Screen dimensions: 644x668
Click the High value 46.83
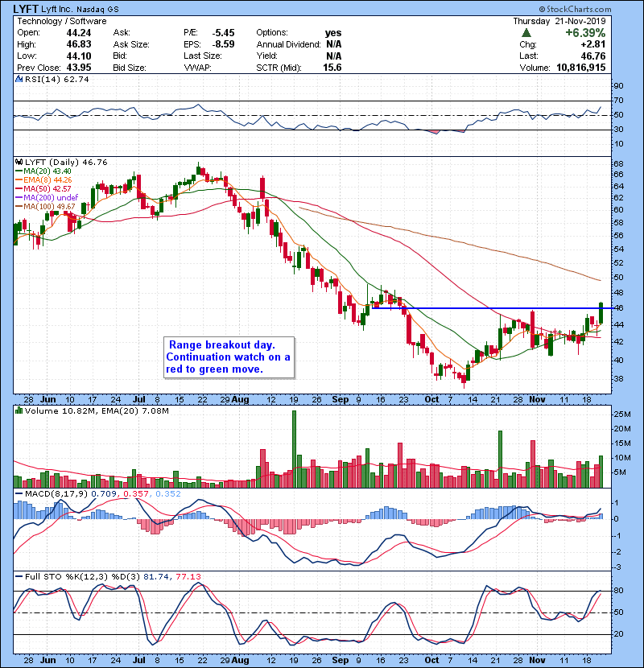pyautogui.click(x=79, y=44)
